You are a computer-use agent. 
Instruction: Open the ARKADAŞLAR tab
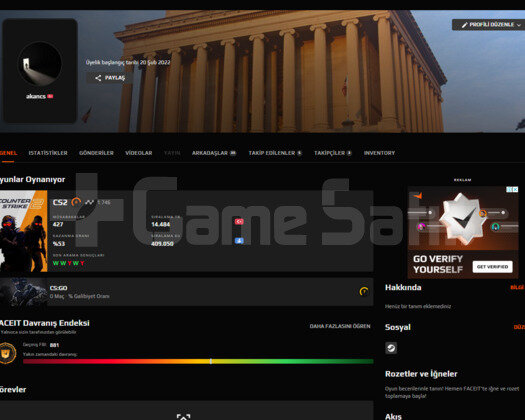pos(214,153)
